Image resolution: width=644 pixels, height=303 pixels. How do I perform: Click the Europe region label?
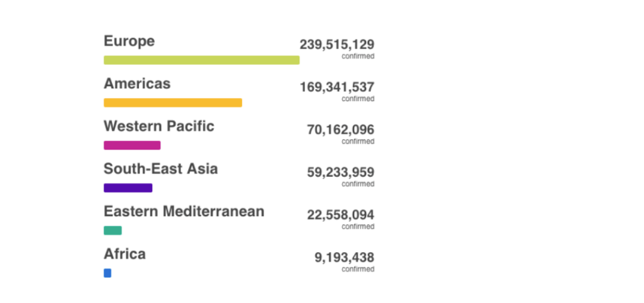click(129, 41)
